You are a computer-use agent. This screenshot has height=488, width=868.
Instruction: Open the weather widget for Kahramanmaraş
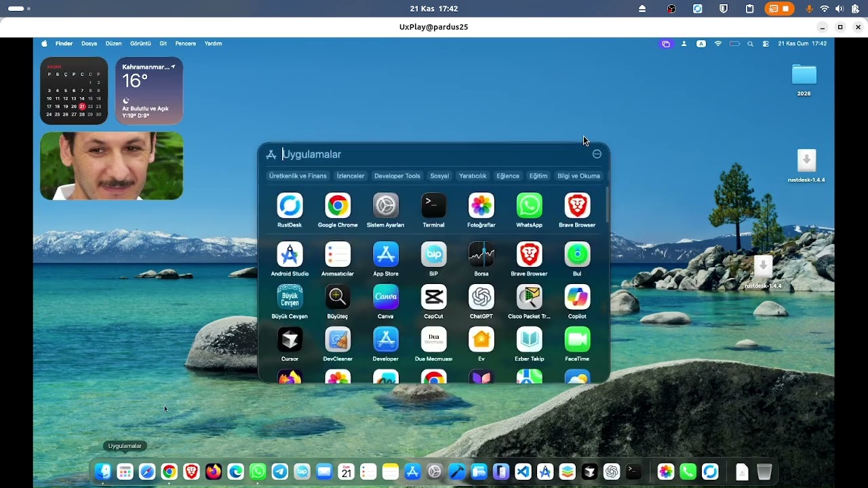(149, 91)
